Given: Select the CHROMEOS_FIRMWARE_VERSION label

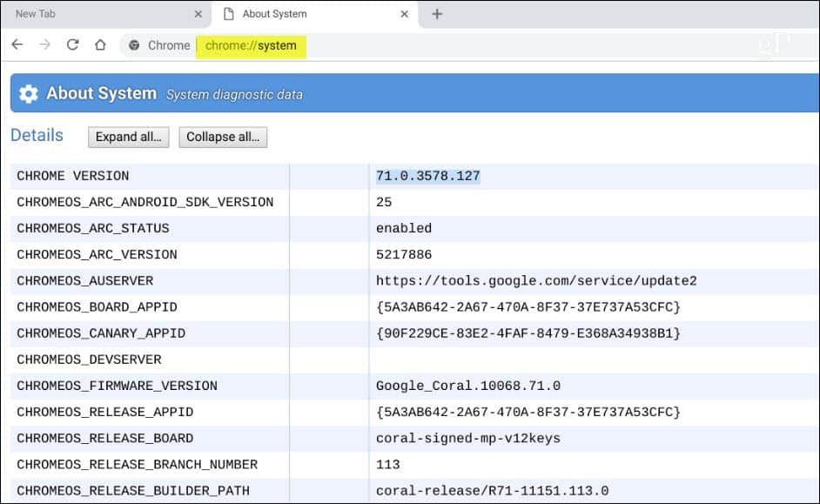Looking at the screenshot, I should tap(118, 386).
